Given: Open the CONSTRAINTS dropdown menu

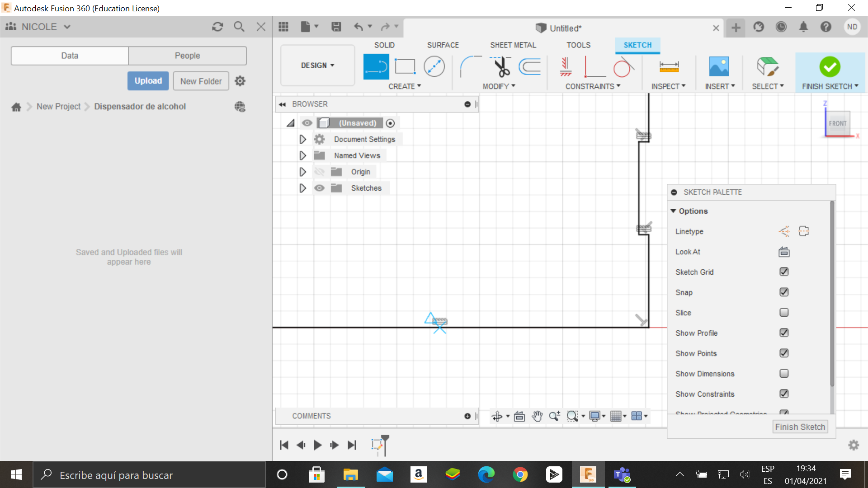Looking at the screenshot, I should click(593, 86).
